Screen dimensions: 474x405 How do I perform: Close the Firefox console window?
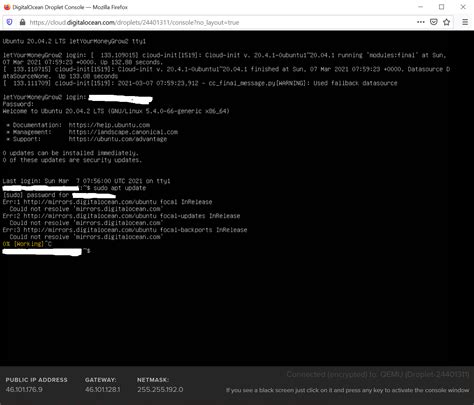point(463,7)
